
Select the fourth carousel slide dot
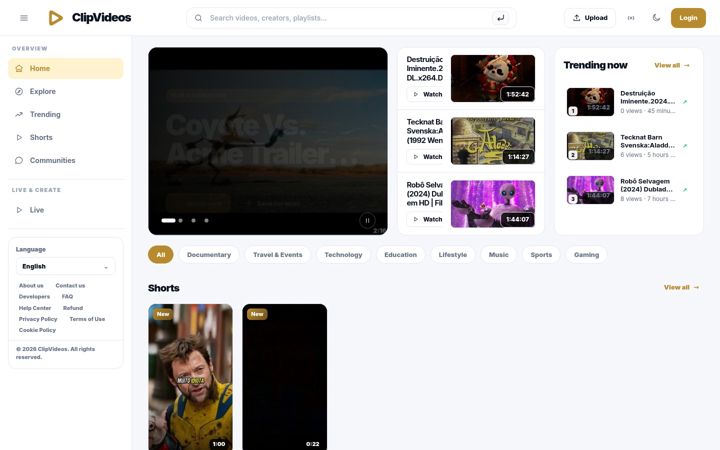[x=206, y=220]
